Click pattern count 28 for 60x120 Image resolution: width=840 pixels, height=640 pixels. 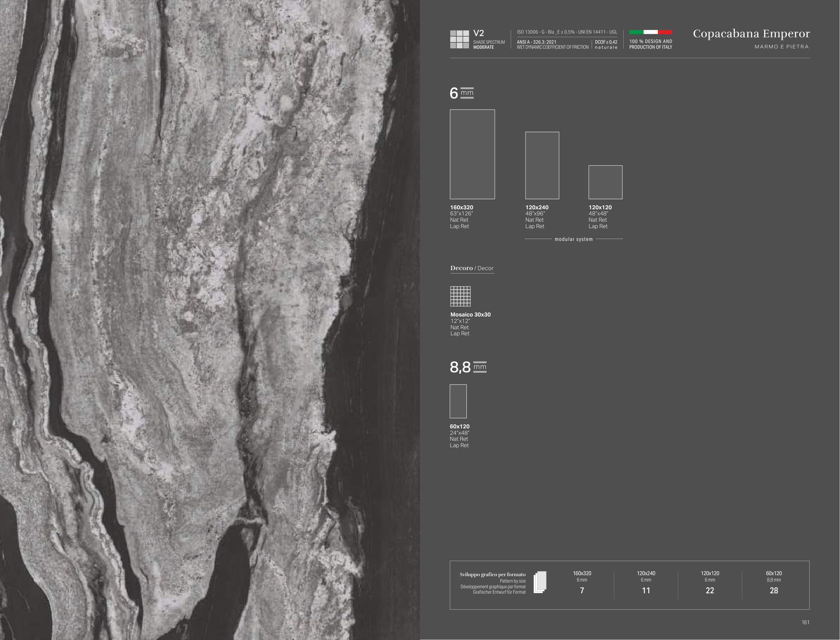click(x=774, y=591)
